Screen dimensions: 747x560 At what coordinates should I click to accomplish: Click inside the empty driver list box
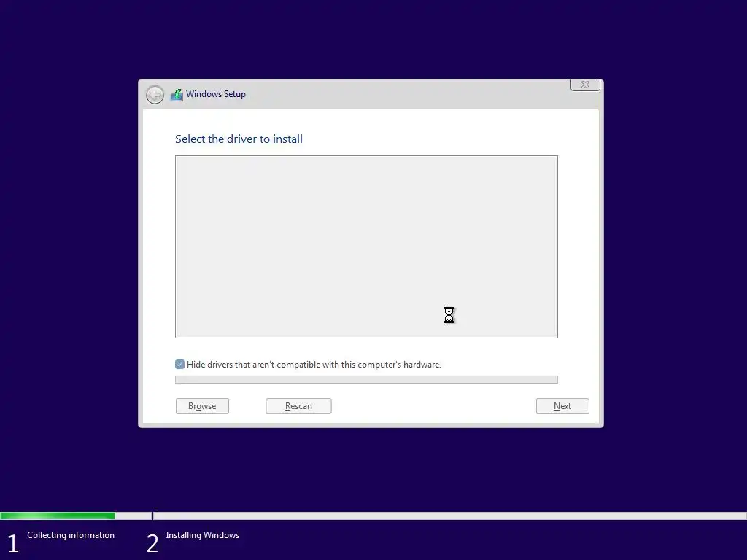click(x=366, y=246)
